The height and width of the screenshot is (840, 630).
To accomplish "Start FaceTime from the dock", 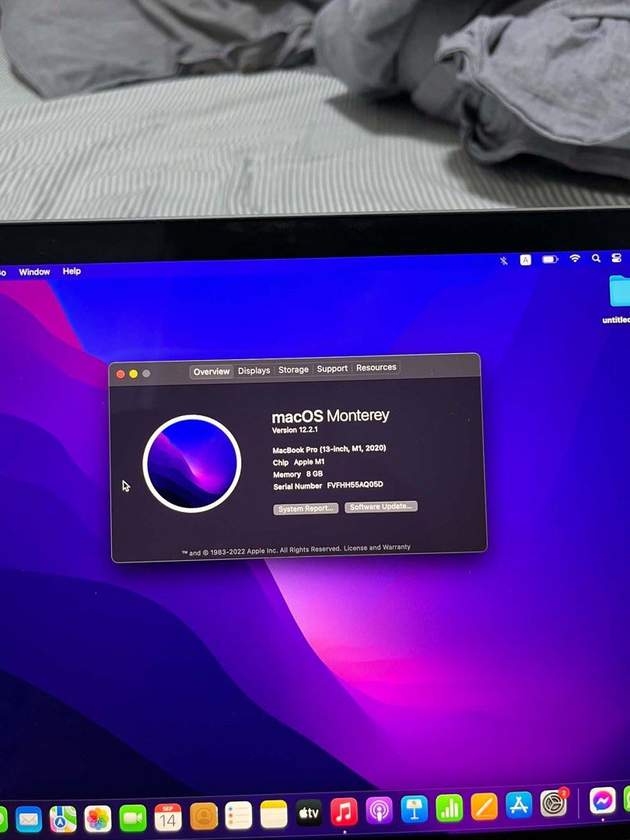I will tap(133, 818).
